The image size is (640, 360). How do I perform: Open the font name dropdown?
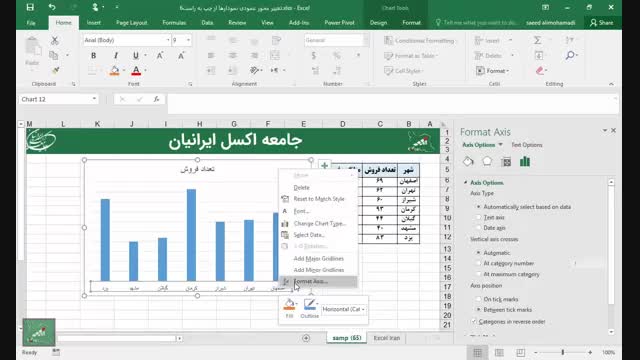[168, 40]
